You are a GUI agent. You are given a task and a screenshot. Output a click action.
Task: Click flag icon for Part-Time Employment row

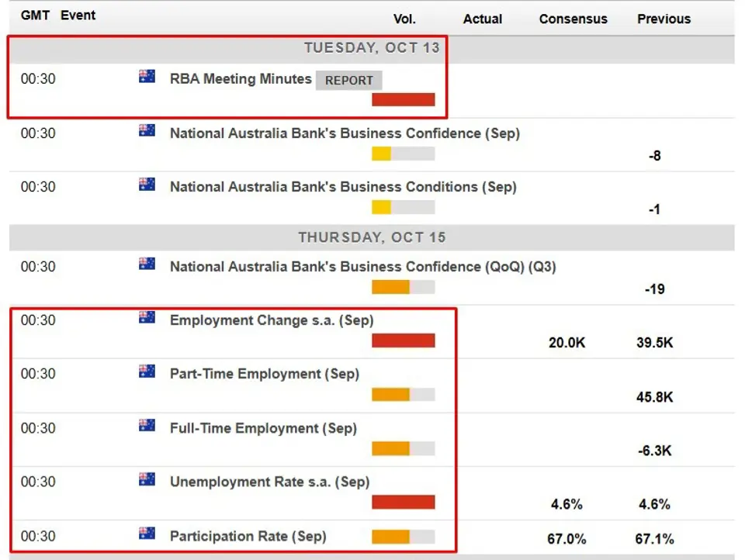coord(147,371)
